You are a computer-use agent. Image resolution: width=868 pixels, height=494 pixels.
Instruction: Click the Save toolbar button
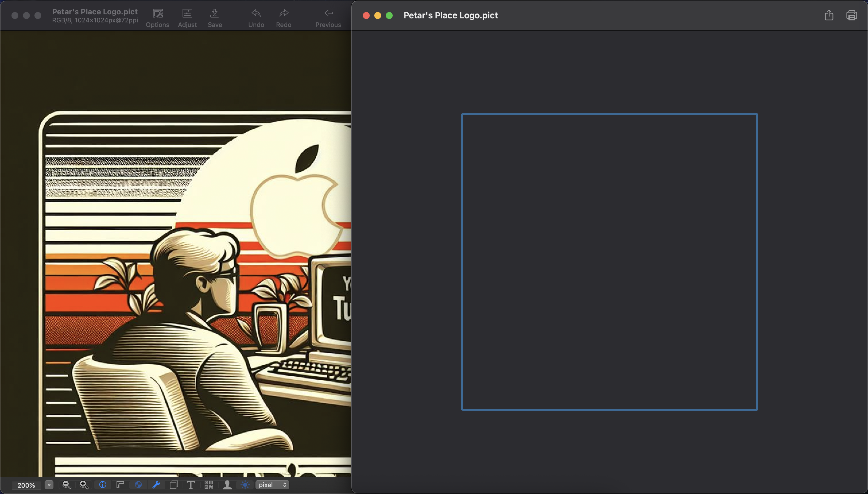(x=215, y=18)
